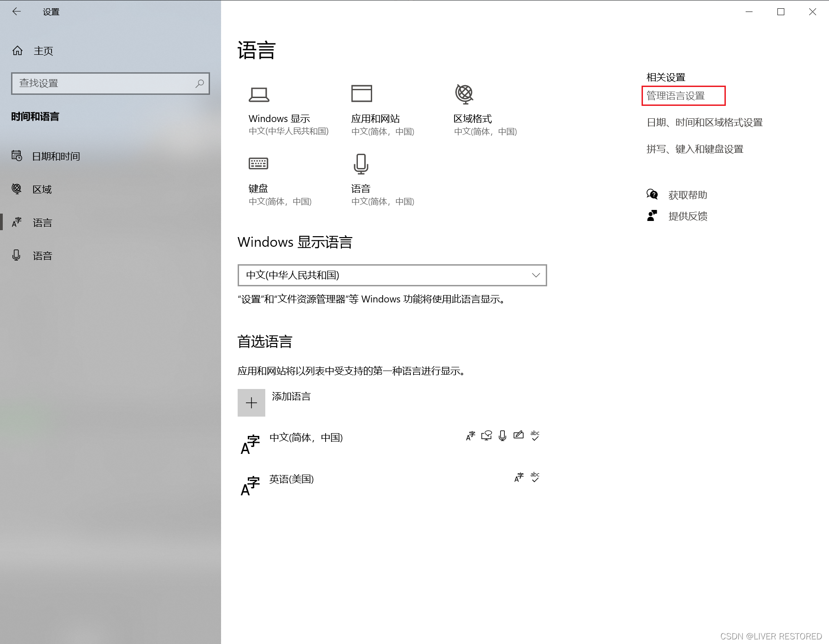829x644 pixels.
Task: Open keyboard settings via the 键盘 icon
Action: (x=258, y=163)
